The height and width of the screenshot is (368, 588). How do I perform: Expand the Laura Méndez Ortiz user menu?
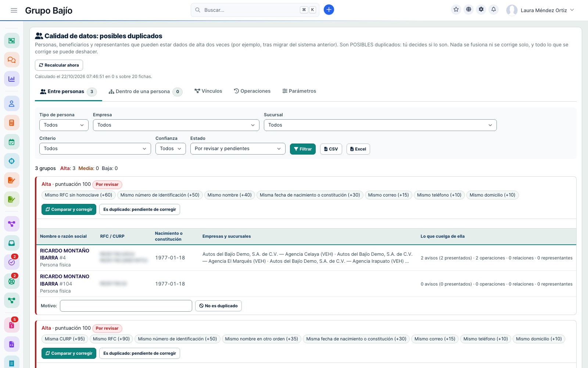point(540,10)
